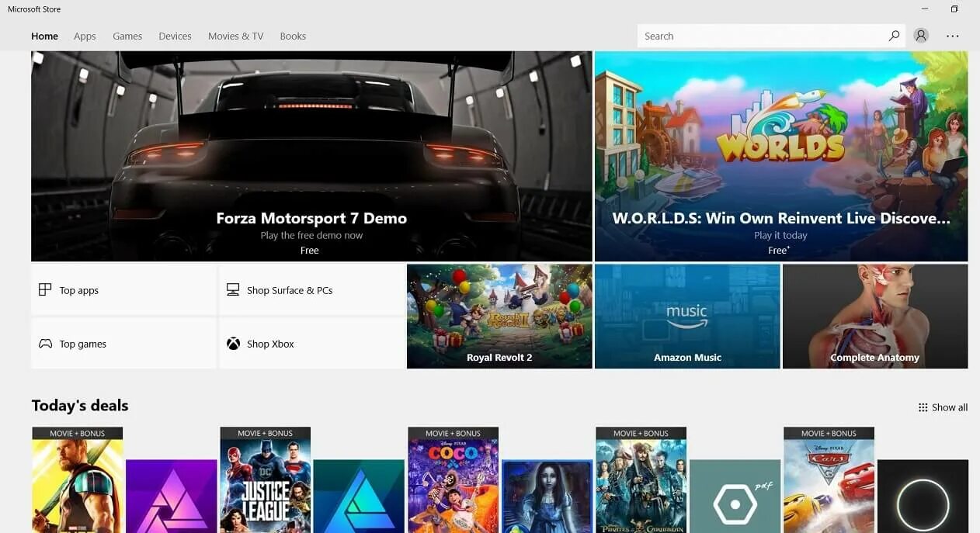
Task: Click the Show all grid icon
Action: tap(923, 407)
